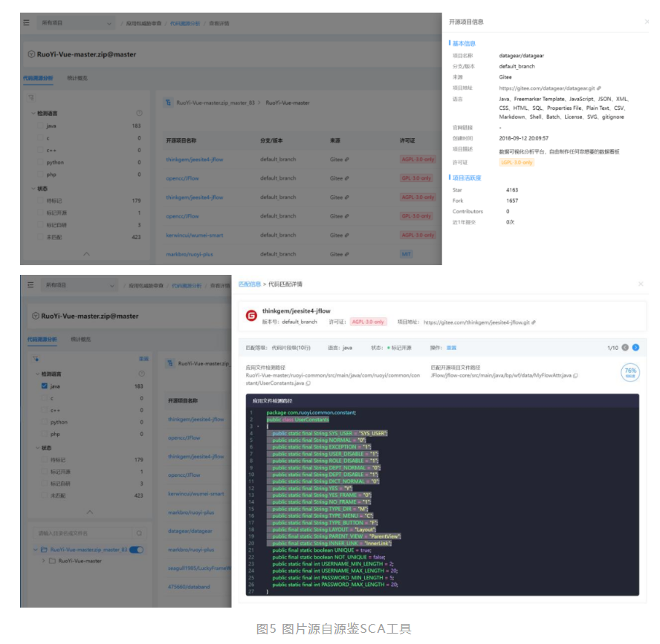The height and width of the screenshot is (644, 660).
Task: Click link icon after jeesite4-jflow.git address
Action: pyautogui.click(x=534, y=322)
